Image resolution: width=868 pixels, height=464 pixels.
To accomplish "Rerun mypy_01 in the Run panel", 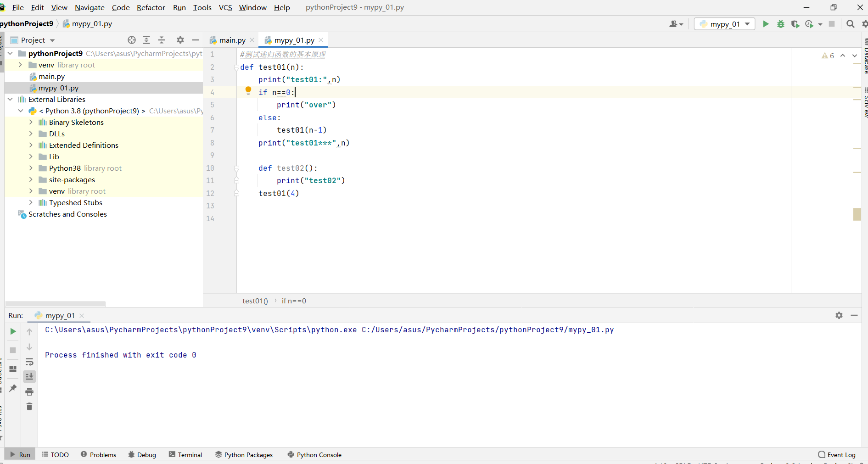I will [x=13, y=331].
